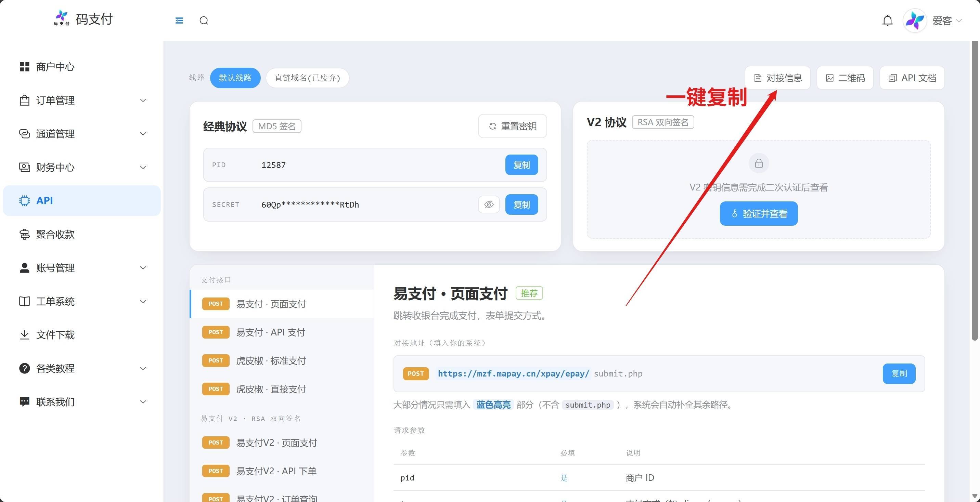Expand 通道管理 chevron
Image resolution: width=980 pixels, height=502 pixels.
coord(143,134)
